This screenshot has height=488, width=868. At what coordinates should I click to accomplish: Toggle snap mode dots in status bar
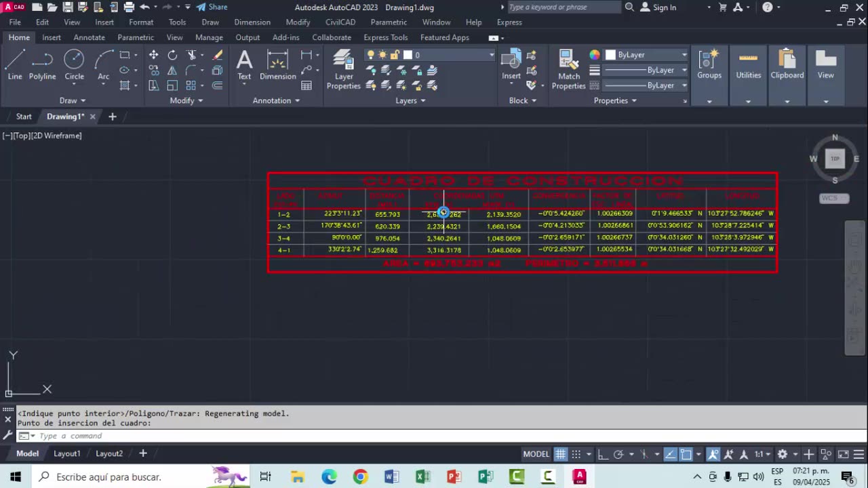(576, 454)
